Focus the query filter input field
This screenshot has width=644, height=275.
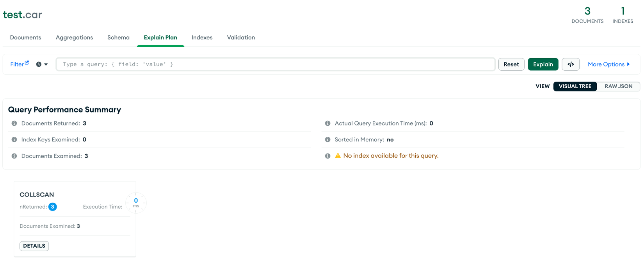pos(275,64)
